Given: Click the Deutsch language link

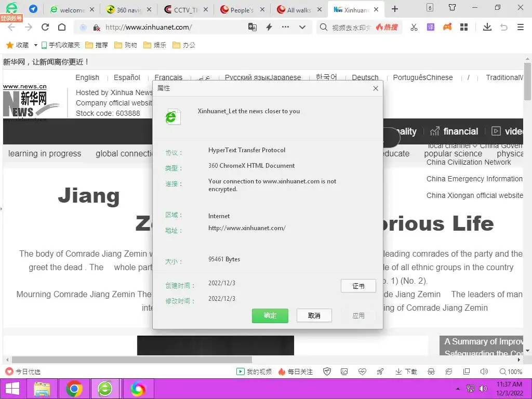Looking at the screenshot, I should click(x=365, y=77).
